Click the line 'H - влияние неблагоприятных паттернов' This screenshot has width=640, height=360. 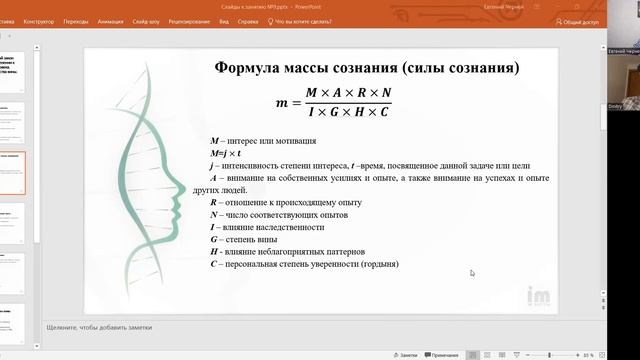tap(288, 251)
